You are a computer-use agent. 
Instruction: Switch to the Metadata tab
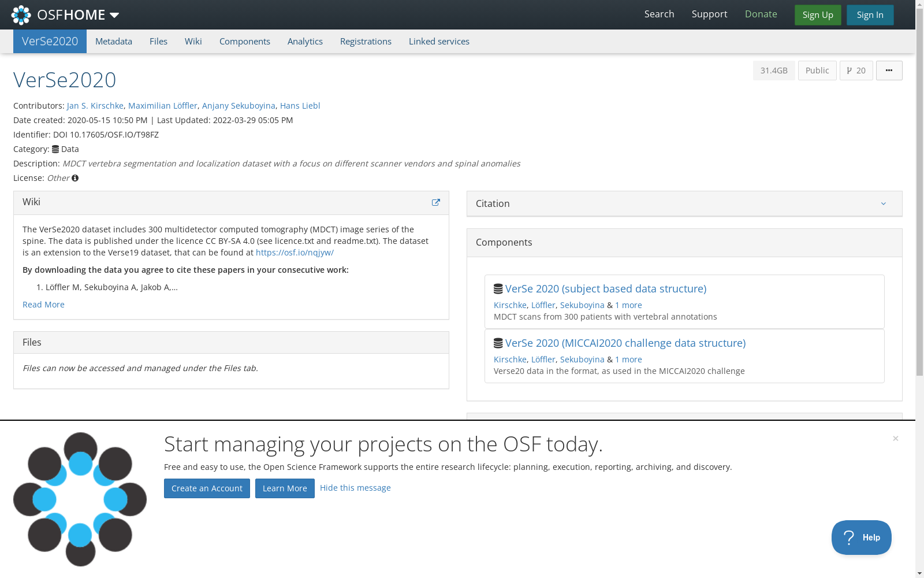(114, 42)
